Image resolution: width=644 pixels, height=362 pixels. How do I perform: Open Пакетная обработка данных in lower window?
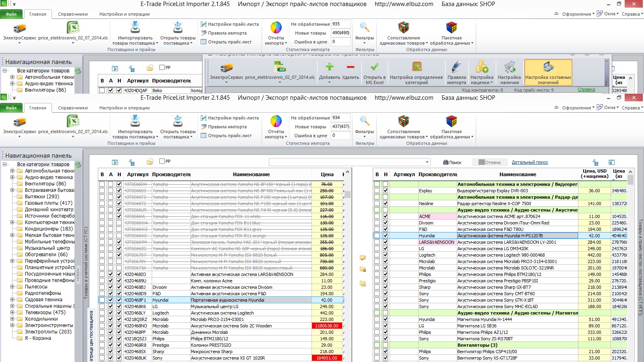452,121
